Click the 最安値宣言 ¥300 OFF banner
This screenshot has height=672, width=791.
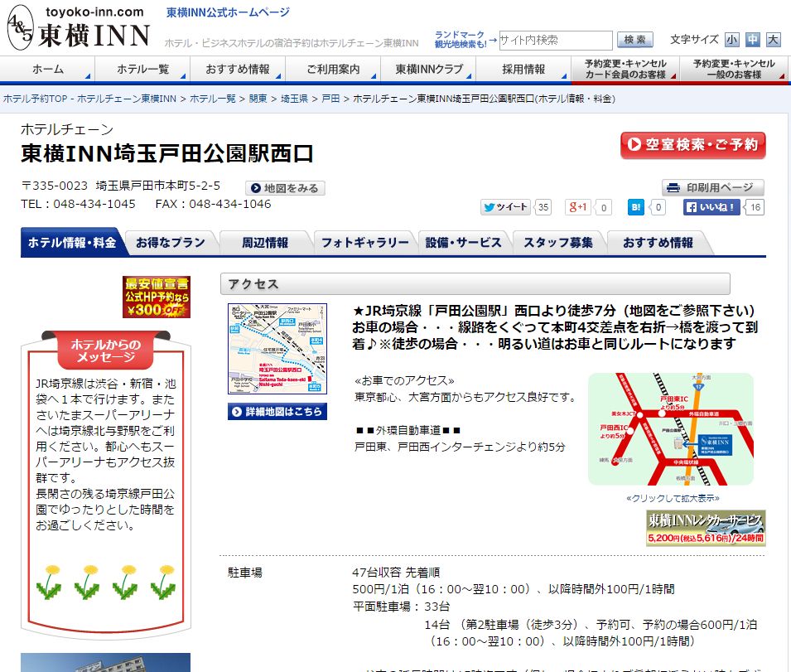(x=157, y=297)
